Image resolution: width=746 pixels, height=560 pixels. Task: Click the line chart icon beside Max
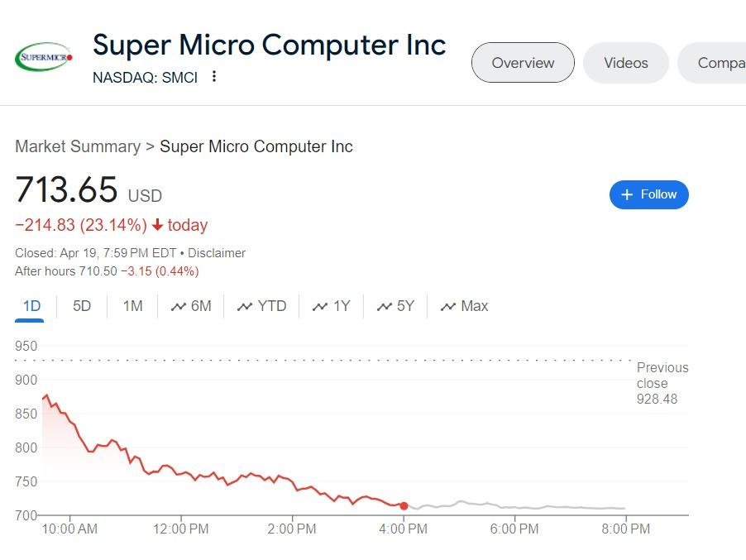(447, 305)
